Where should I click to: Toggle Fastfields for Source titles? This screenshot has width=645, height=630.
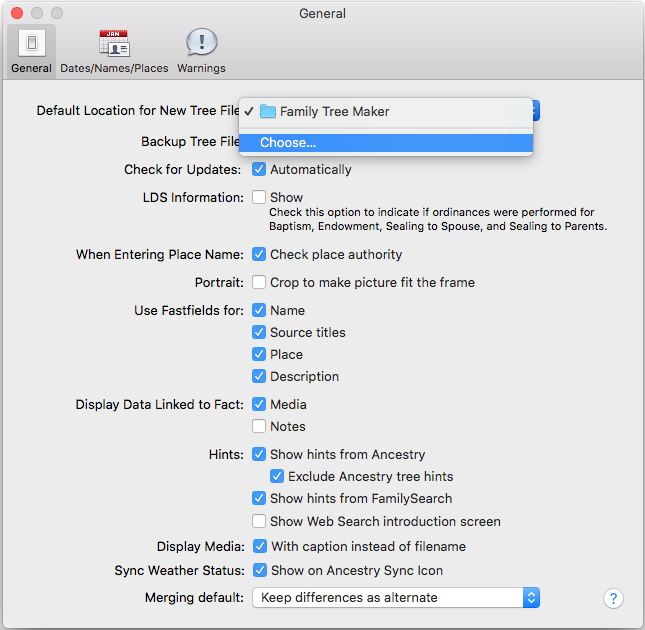point(259,332)
